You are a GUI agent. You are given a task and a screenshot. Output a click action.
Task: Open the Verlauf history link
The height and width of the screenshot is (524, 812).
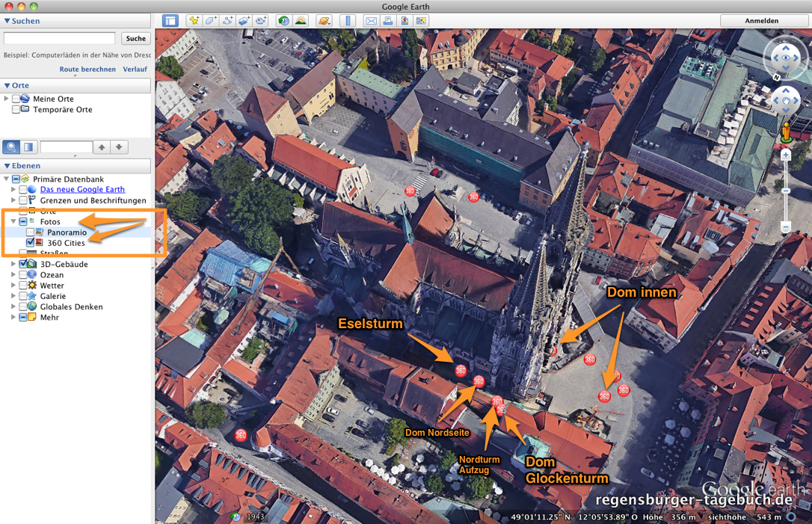tap(135, 69)
